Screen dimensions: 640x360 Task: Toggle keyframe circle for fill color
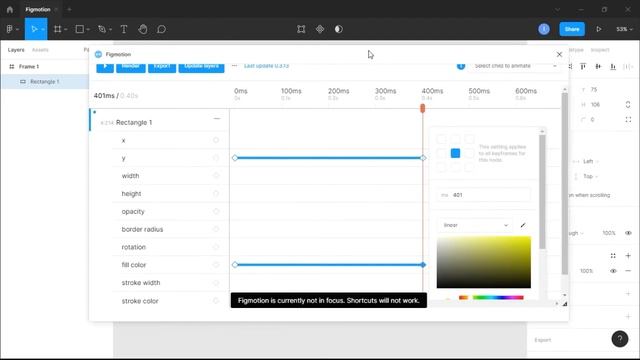(216, 264)
